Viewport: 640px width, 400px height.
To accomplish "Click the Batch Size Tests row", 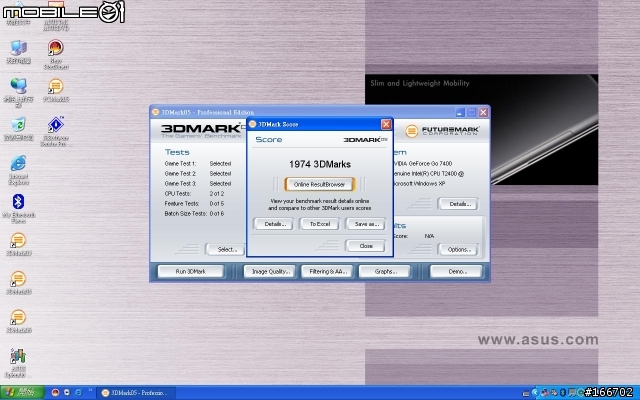I will [x=194, y=213].
